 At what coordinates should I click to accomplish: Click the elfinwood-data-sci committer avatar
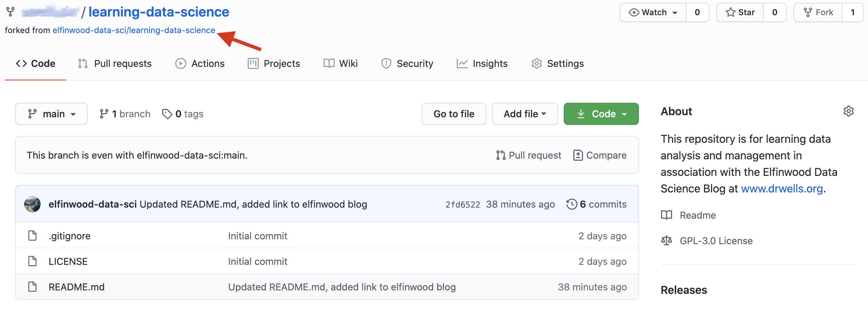coord(32,204)
